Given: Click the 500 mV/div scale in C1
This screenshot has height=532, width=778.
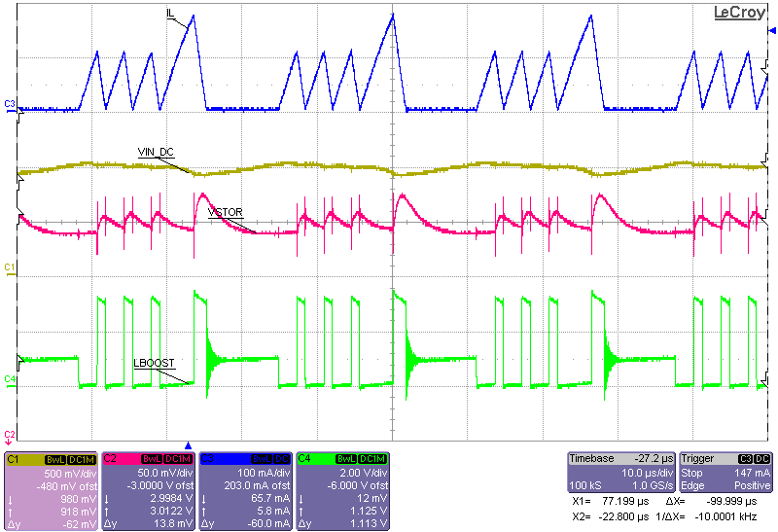Looking at the screenshot, I should (70, 473).
